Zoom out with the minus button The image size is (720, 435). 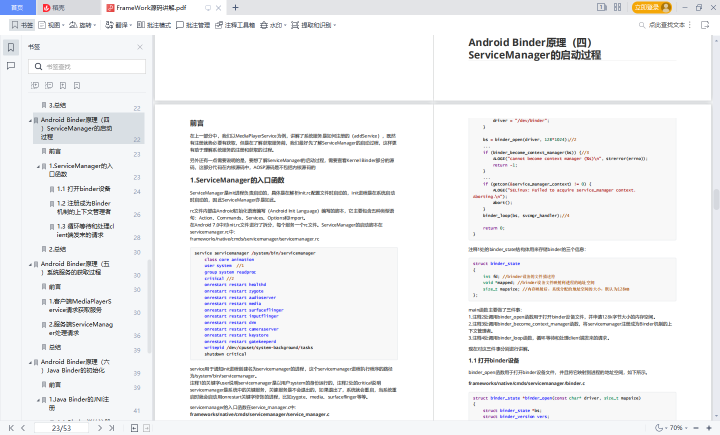(x=696, y=428)
